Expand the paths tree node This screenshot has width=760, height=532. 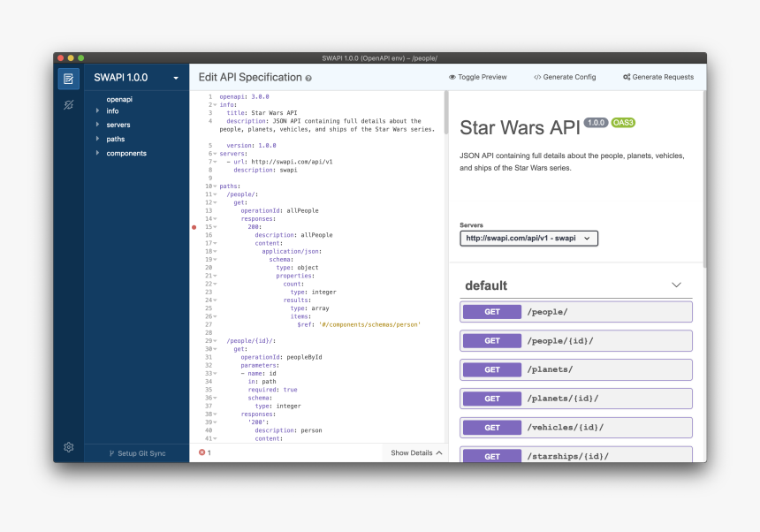pyautogui.click(x=97, y=139)
